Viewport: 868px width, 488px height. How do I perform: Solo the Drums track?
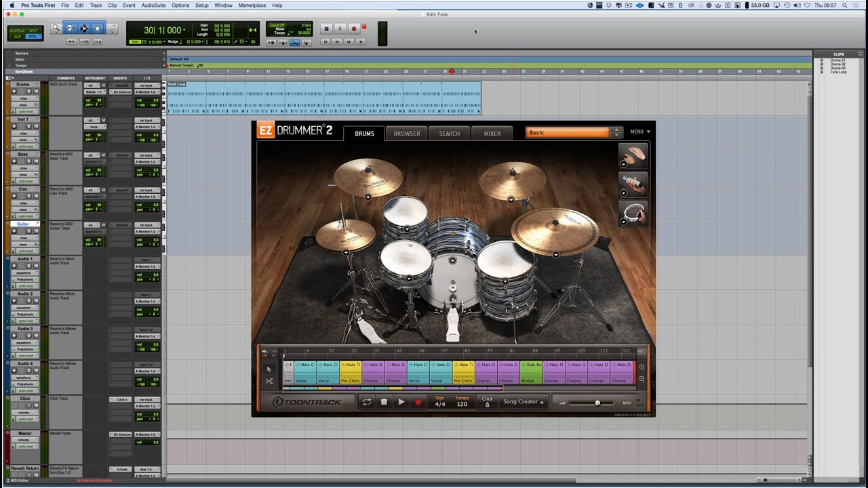(28, 91)
